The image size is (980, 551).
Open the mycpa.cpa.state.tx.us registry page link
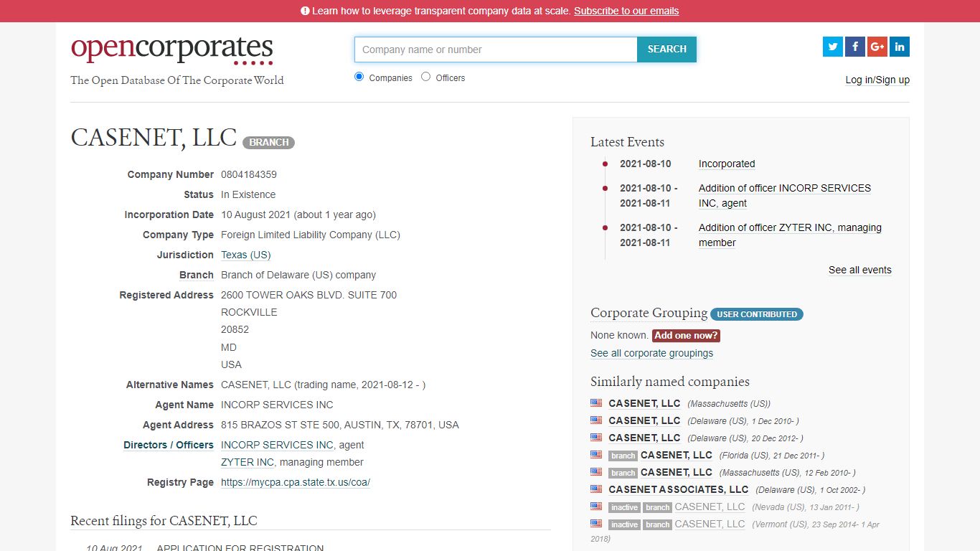[296, 482]
